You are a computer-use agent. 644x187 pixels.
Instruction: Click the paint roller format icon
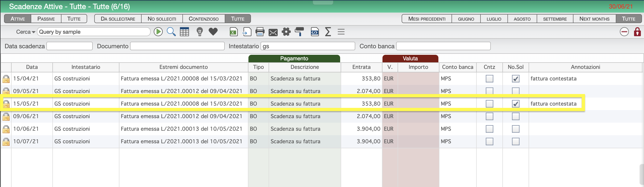[x=299, y=32]
